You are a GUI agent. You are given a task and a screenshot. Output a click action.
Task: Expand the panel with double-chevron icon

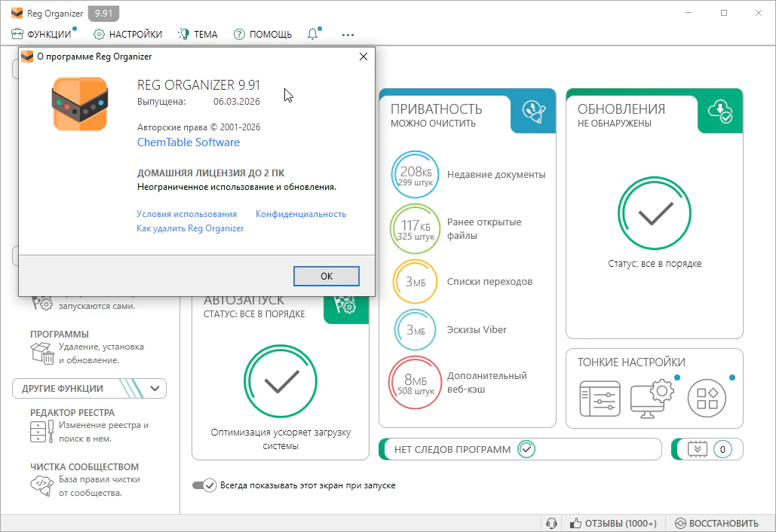(x=697, y=449)
